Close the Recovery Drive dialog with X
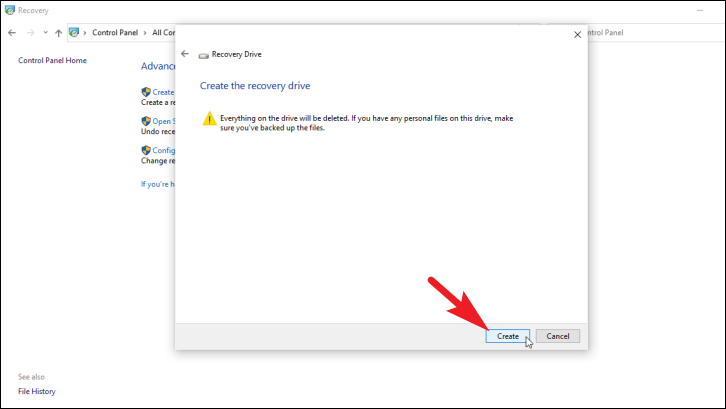The width and height of the screenshot is (726, 409). point(577,35)
